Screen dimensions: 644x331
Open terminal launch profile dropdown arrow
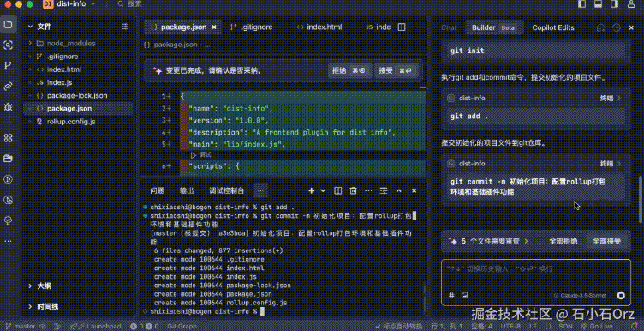pos(323,190)
